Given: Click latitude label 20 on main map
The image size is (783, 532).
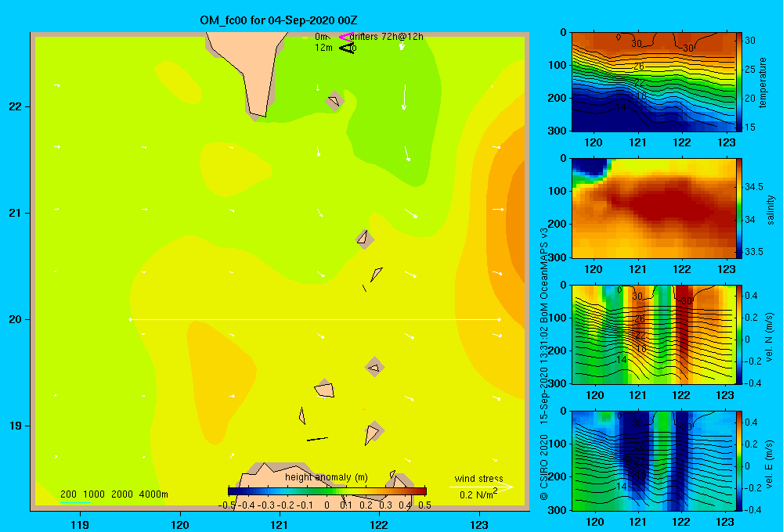Looking at the screenshot, I should pyautogui.click(x=16, y=319).
